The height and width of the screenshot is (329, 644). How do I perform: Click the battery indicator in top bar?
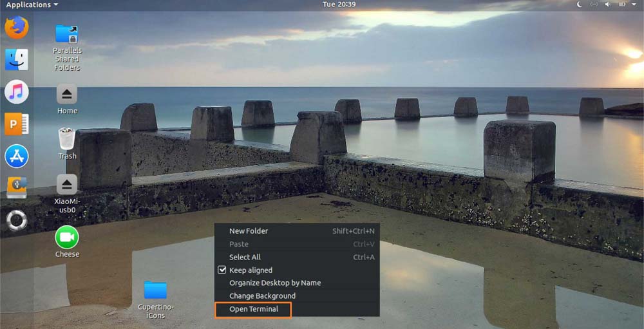pos(622,5)
